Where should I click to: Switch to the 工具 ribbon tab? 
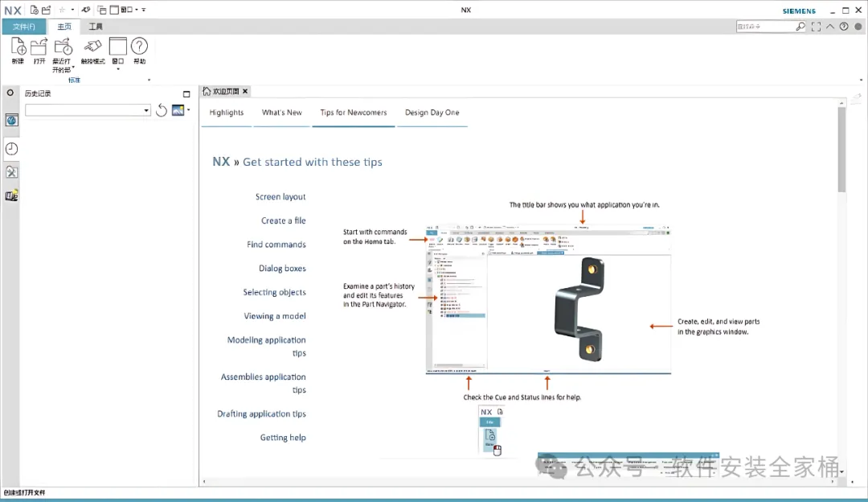pyautogui.click(x=96, y=27)
